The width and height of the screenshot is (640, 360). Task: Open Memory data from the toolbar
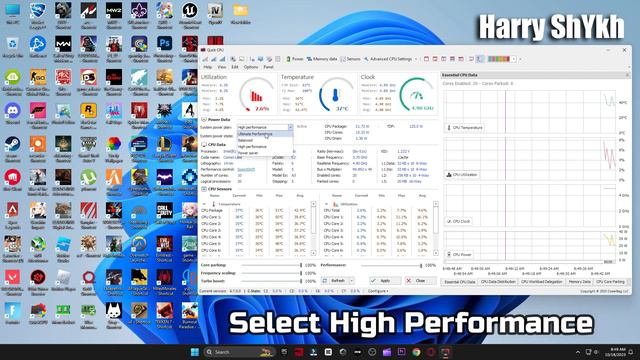322,59
